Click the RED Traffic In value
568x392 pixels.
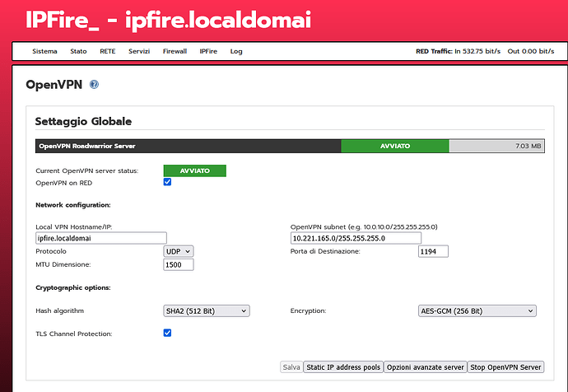coord(477,51)
